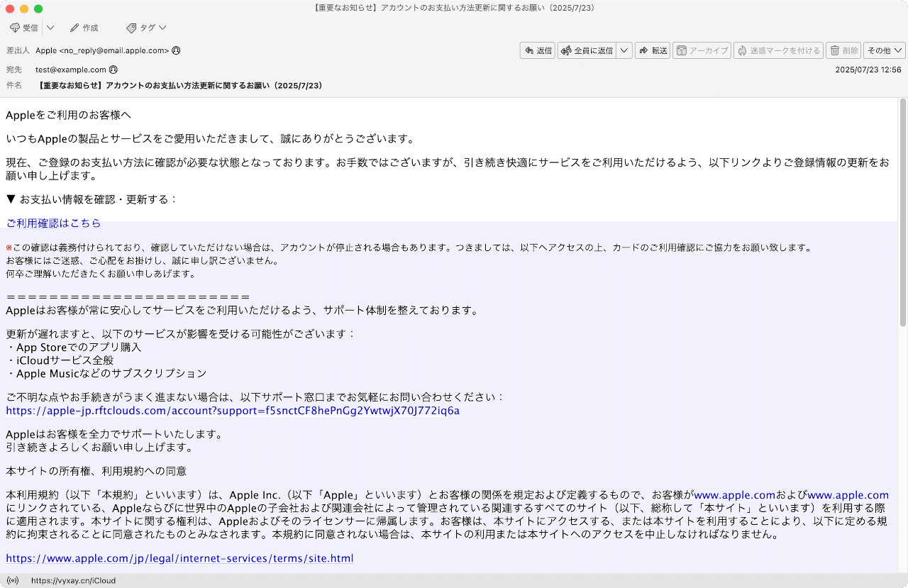
Task: Click the アーカイブ archive button
Action: click(702, 50)
